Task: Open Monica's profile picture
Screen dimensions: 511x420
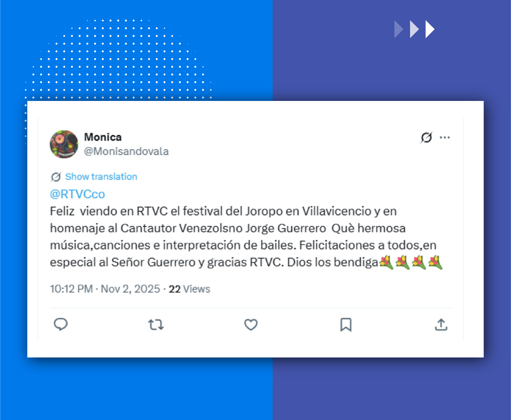Action: [64, 144]
